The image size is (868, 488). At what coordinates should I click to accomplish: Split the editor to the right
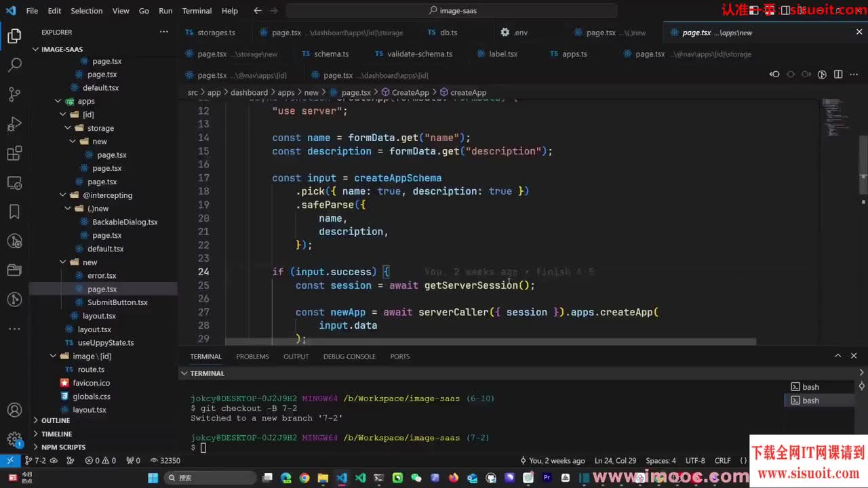838,75
